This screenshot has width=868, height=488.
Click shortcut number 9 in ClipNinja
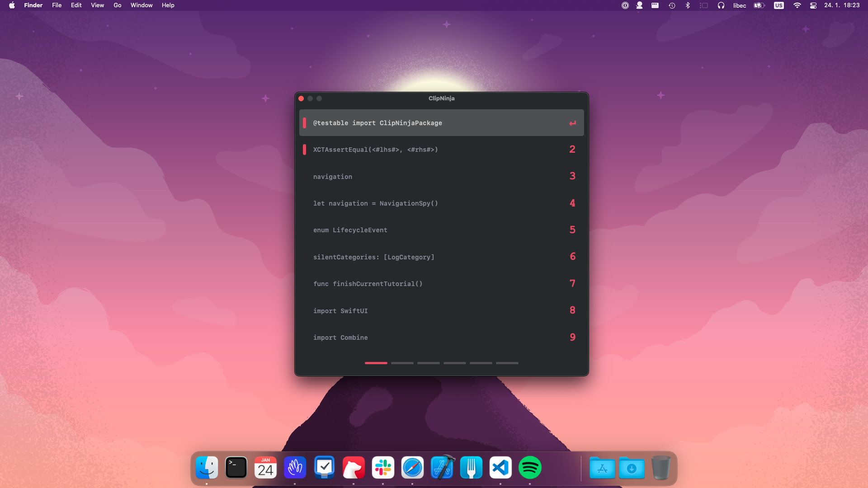point(572,338)
